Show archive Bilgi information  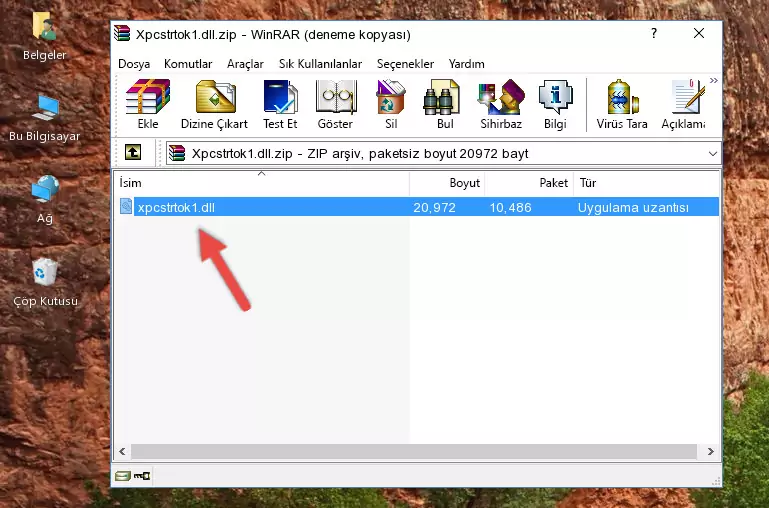click(x=555, y=104)
